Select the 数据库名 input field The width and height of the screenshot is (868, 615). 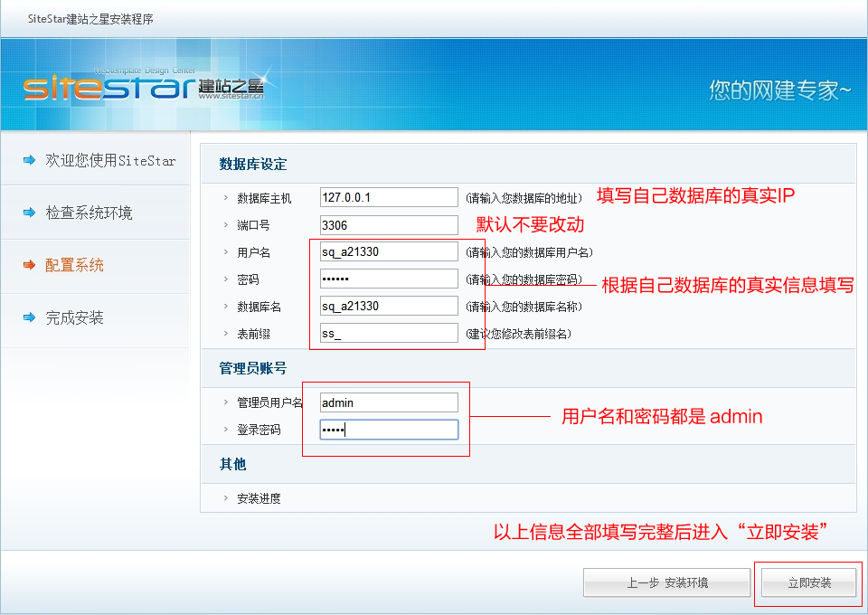(389, 306)
